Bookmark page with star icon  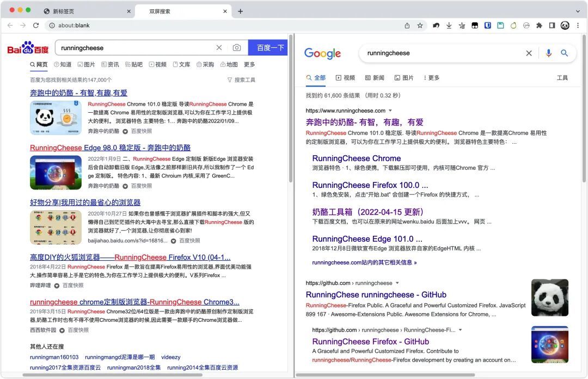tap(420, 26)
